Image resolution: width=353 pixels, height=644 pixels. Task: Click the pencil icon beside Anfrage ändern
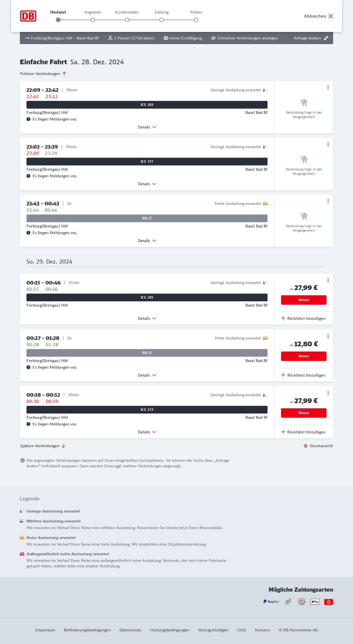point(326,38)
